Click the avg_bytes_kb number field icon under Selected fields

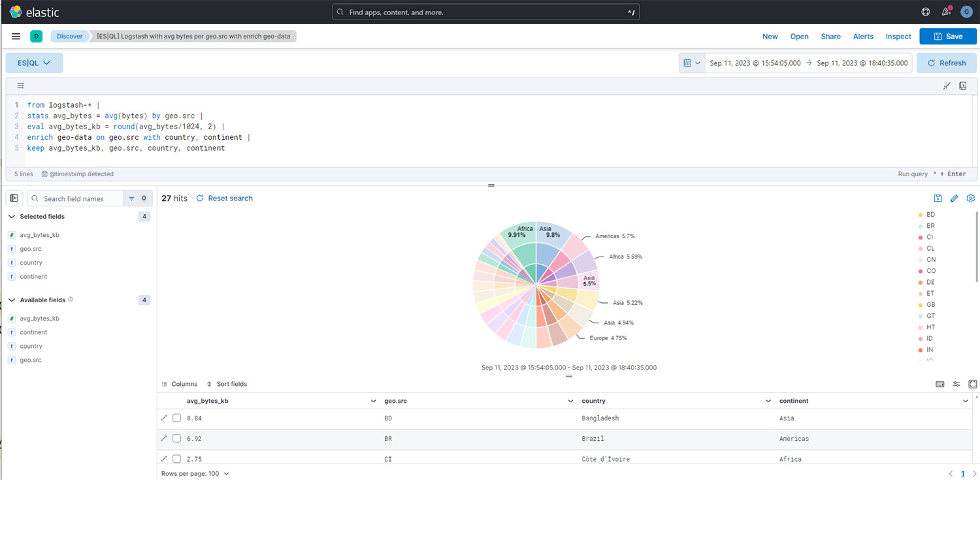[x=12, y=235]
